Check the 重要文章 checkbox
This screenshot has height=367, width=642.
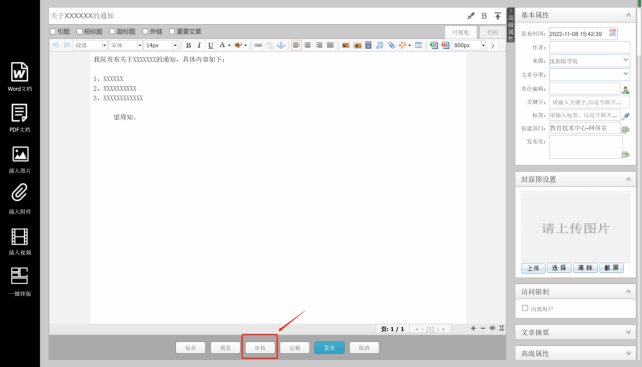pos(172,32)
